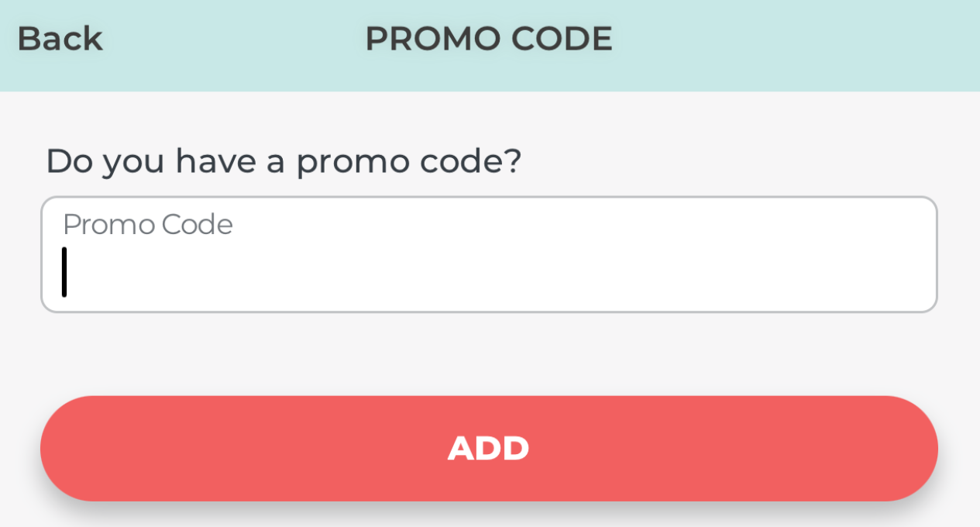Select 'Do you have a promo code?' text
This screenshot has width=980, height=527.
[x=284, y=160]
